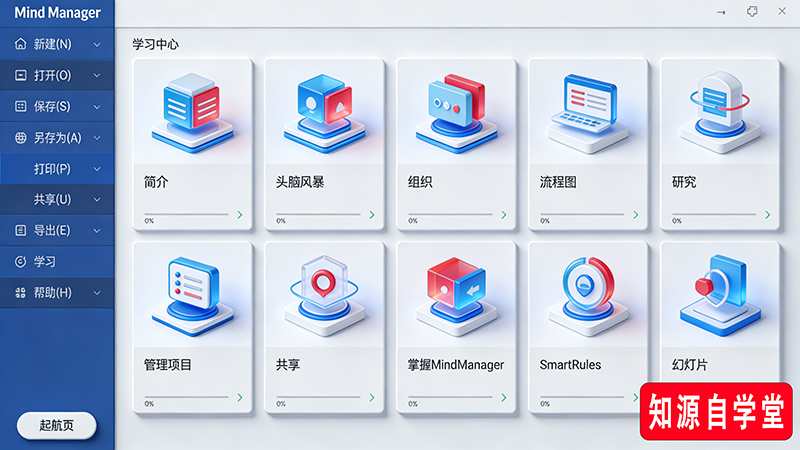Expand the 另存为(A) menu chevron
Screen dimensions: 800x450
(x=97, y=138)
